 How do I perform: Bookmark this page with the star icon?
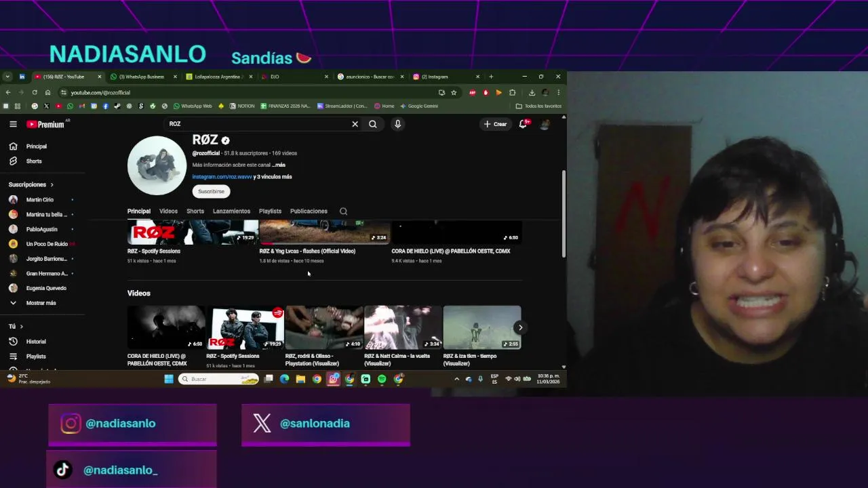click(x=454, y=93)
